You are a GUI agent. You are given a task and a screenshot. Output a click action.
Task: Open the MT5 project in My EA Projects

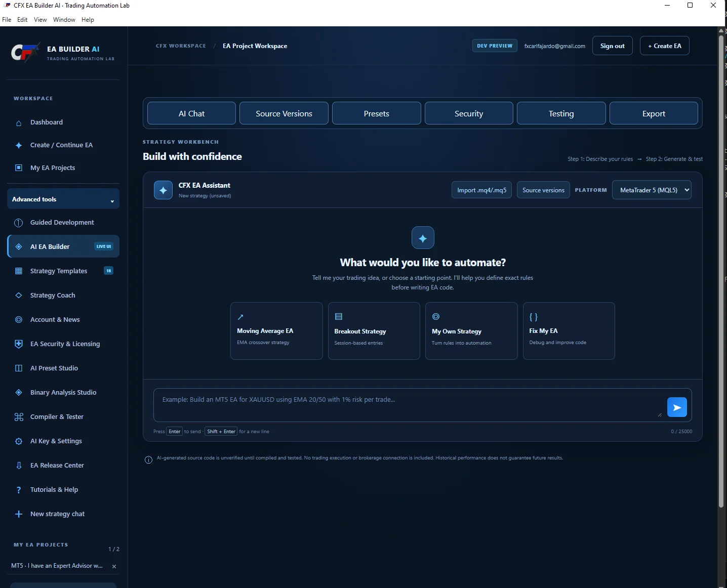click(x=57, y=566)
